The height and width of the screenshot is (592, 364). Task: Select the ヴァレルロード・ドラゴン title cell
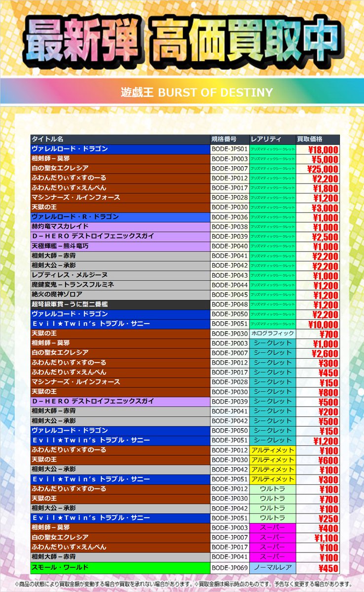pos(120,149)
